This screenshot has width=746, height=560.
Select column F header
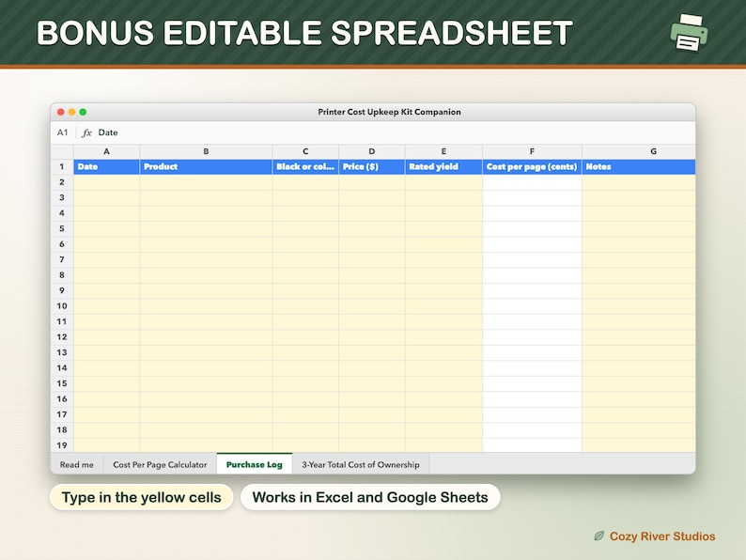pos(532,151)
